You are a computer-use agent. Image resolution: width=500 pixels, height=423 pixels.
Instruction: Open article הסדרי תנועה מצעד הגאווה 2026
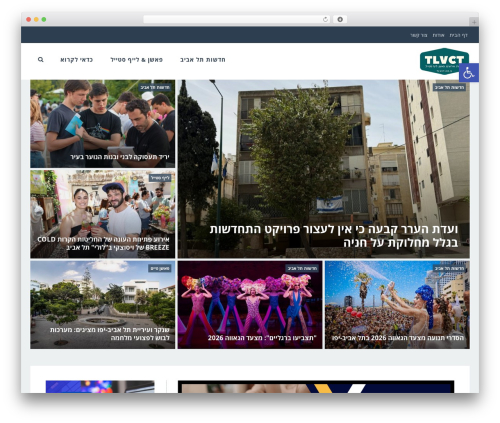[398, 338]
